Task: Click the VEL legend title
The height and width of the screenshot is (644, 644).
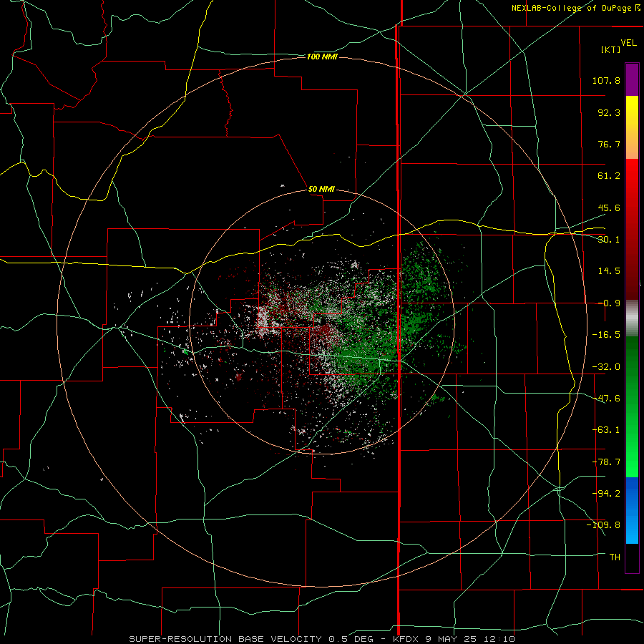Action: click(x=628, y=43)
